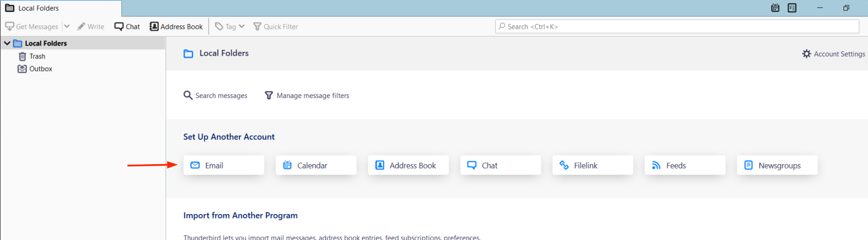868x240 pixels.
Task: Set up a Chat account
Action: click(501, 165)
